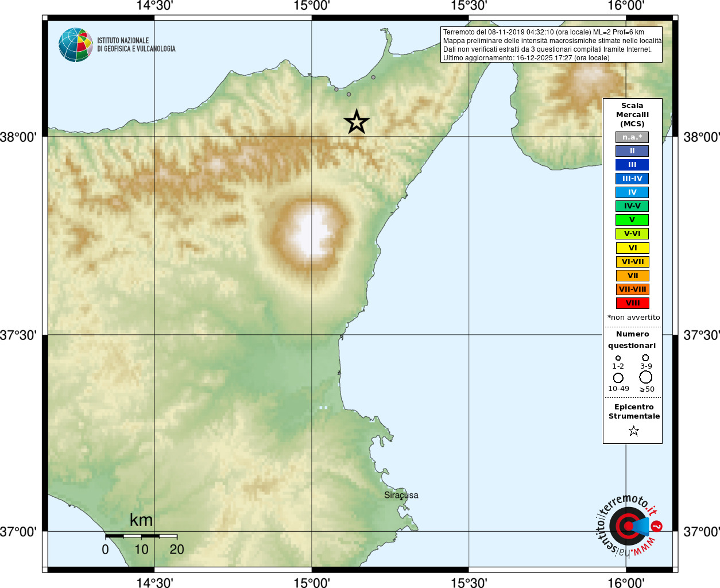Click the earthquake info text box
The height and width of the screenshot is (588, 720).
click(551, 45)
